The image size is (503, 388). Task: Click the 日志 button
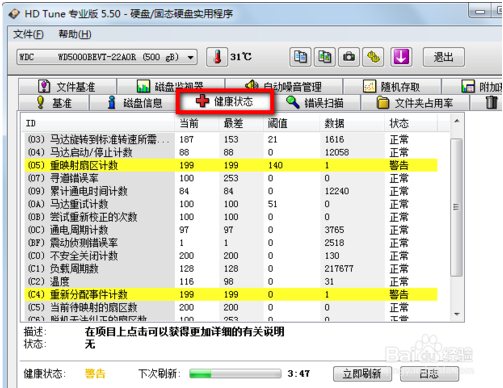429,374
